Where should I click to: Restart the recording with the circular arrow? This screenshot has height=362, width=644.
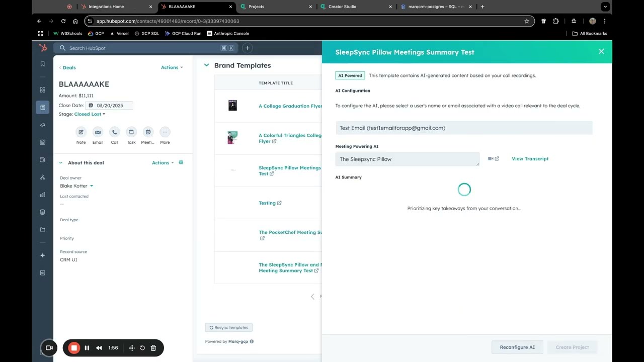tap(142, 348)
